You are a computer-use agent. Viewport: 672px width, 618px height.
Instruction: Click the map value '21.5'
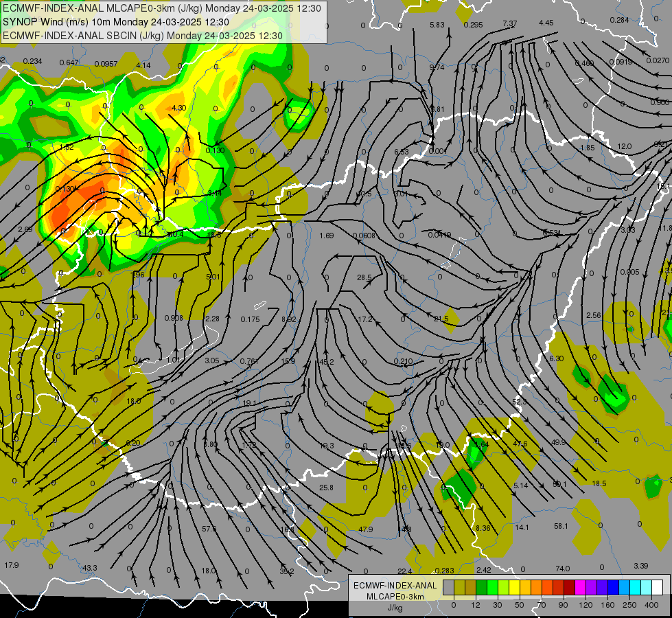[x=441, y=319]
